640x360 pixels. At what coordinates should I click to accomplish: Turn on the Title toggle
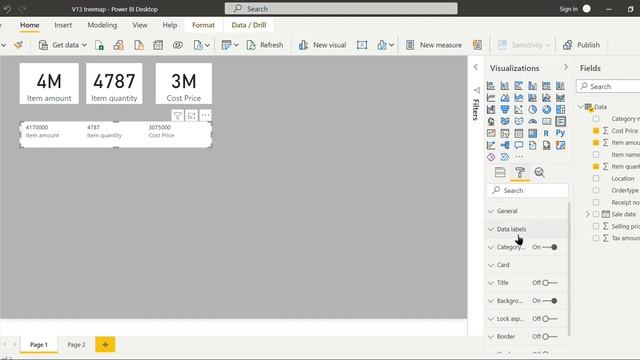[549, 283]
